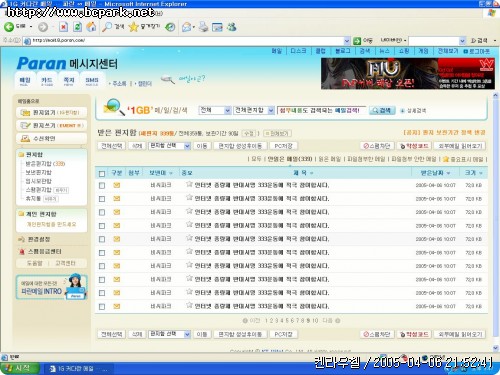Print the page with the printer icon
The height and width of the screenshot is (375, 500).
(203, 27)
